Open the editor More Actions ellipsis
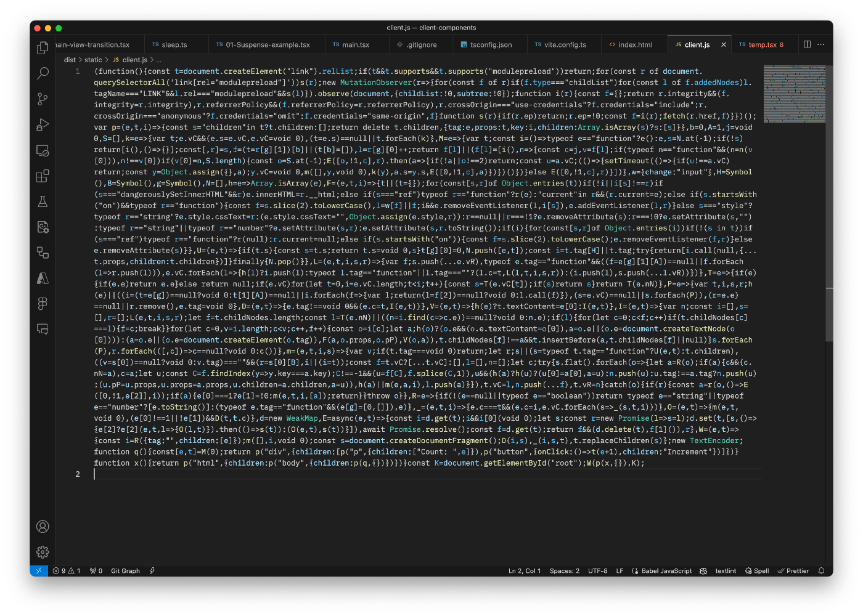This screenshot has height=616, width=863. (821, 44)
